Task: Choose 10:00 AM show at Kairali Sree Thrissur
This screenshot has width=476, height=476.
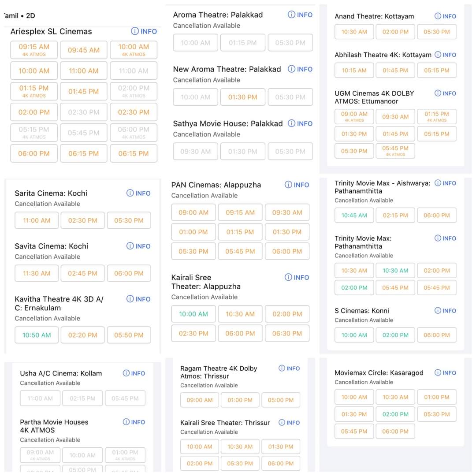Action: tap(200, 446)
